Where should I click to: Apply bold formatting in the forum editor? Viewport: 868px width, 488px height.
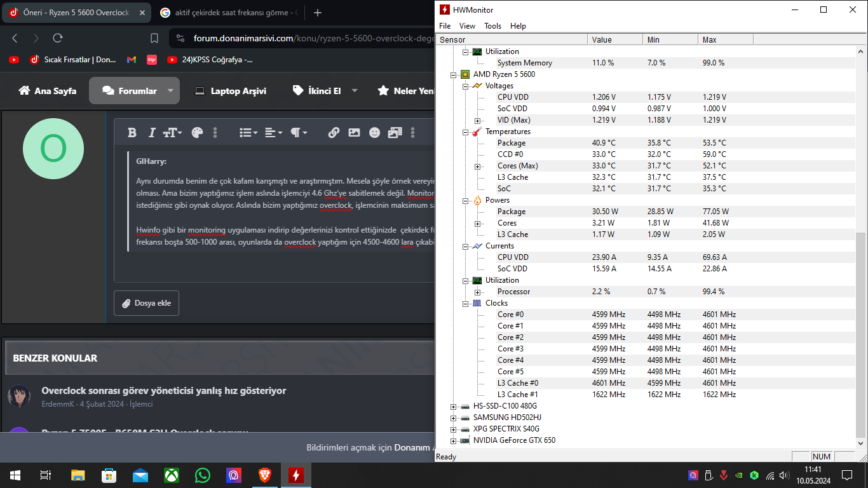tap(132, 133)
